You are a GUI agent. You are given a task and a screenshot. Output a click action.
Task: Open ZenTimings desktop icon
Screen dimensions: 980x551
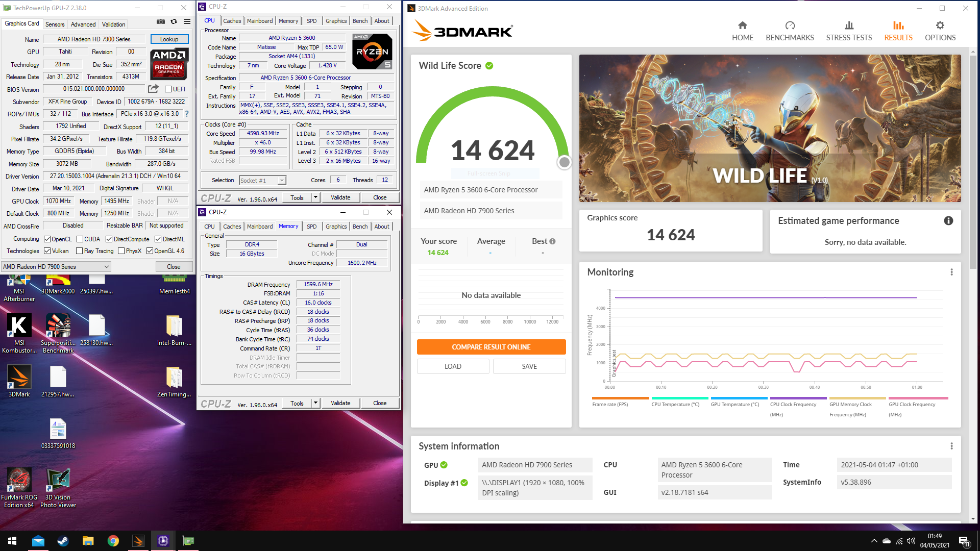pyautogui.click(x=175, y=381)
